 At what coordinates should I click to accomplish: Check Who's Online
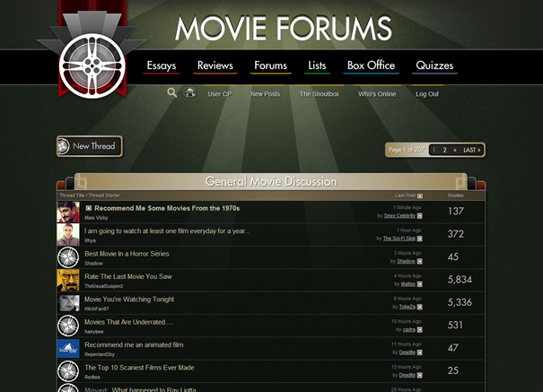point(377,94)
